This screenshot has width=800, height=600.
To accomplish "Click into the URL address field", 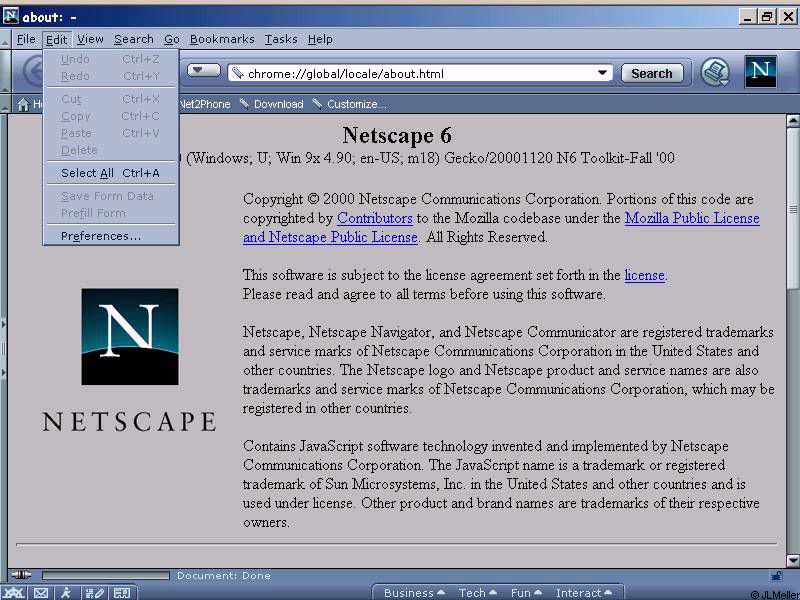I will (x=420, y=73).
